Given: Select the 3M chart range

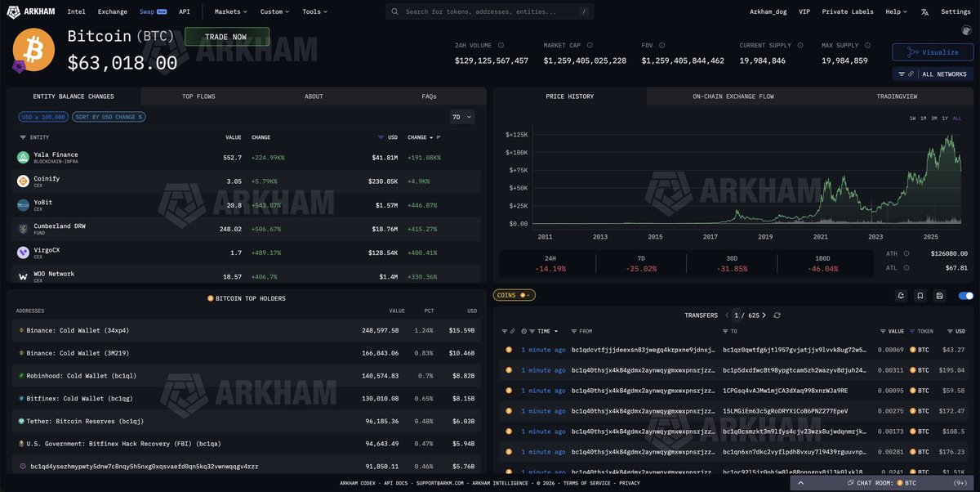Looking at the screenshot, I should pyautogui.click(x=934, y=119).
